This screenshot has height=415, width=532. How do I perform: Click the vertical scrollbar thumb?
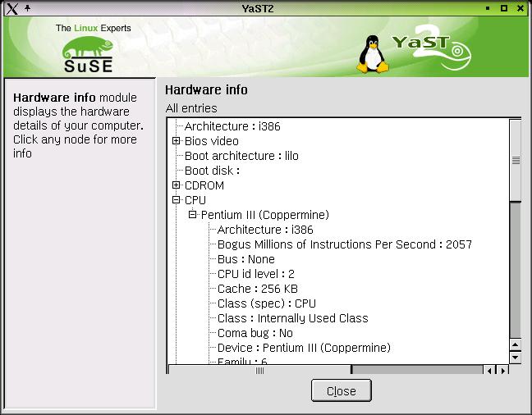click(x=516, y=160)
